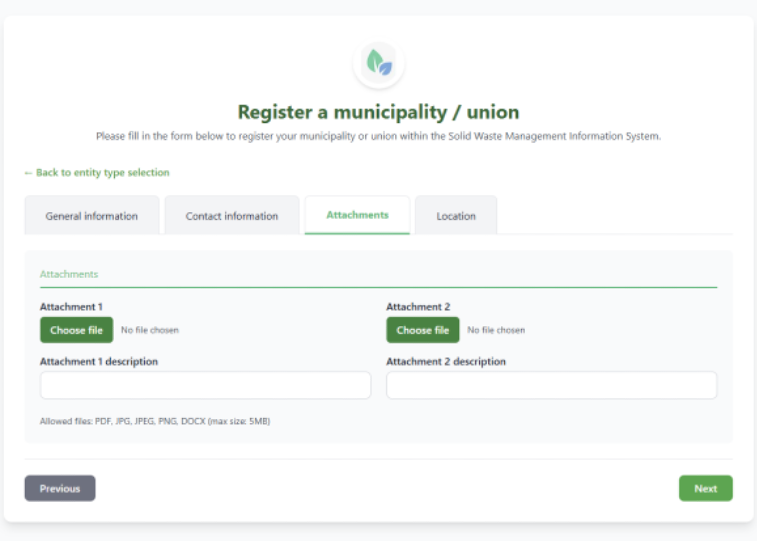Image resolution: width=758 pixels, height=542 pixels.
Task: Switch to the General information tab
Action: [x=92, y=216]
